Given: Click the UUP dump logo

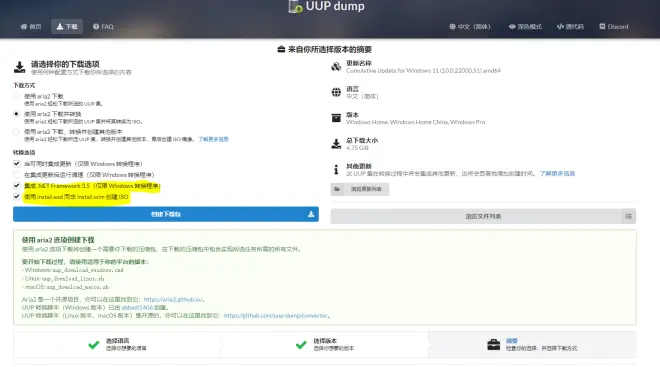Looking at the screenshot, I should [327, 6].
